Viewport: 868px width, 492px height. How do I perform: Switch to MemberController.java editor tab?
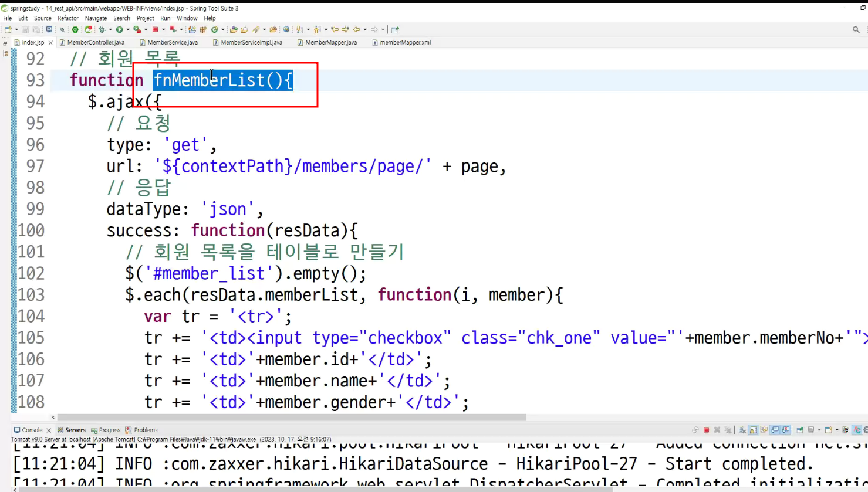93,42
